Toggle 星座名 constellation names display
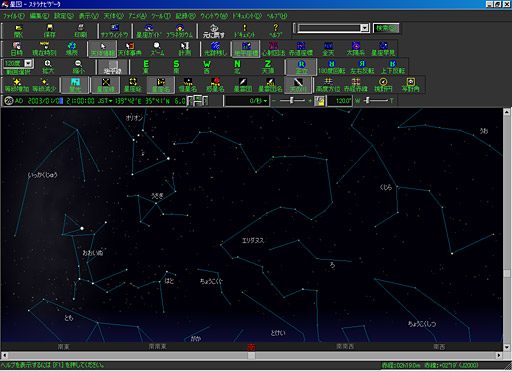 pos(161,85)
